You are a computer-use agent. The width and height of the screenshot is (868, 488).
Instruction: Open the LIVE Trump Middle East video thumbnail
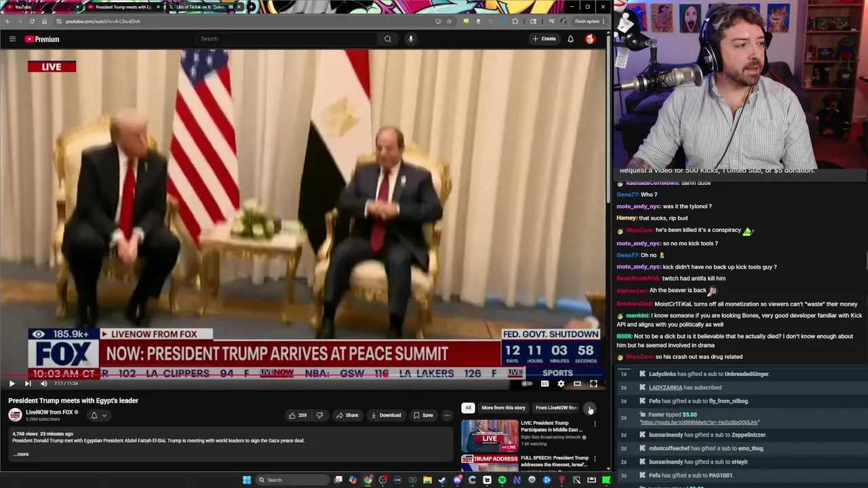(490, 435)
